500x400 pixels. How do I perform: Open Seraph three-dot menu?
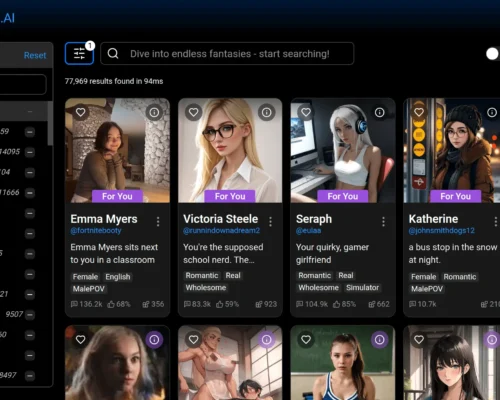tap(383, 221)
